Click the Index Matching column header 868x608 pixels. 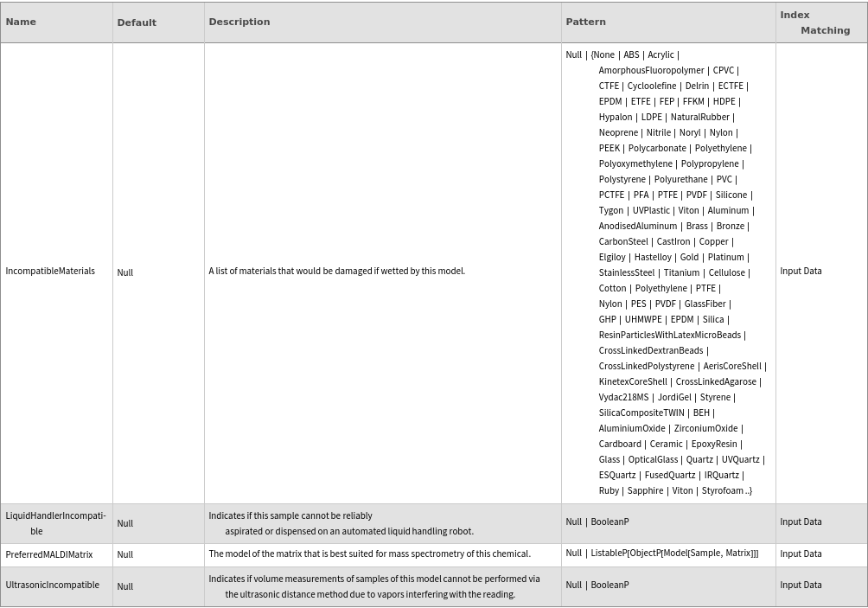click(x=814, y=22)
